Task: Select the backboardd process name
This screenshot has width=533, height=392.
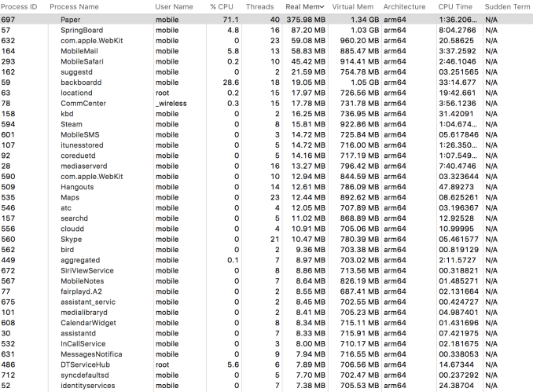Action: pos(81,82)
